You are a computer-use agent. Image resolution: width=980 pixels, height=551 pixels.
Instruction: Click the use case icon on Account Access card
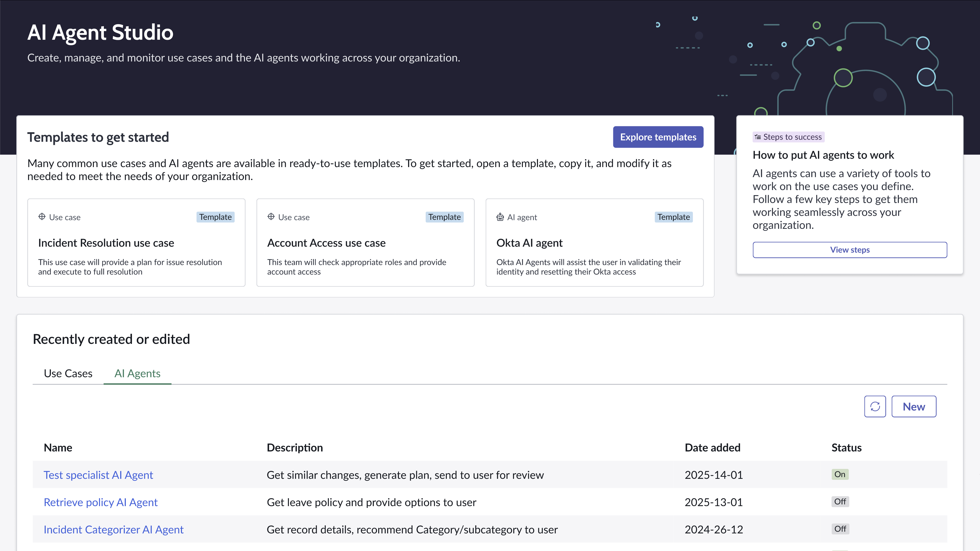pyautogui.click(x=271, y=217)
